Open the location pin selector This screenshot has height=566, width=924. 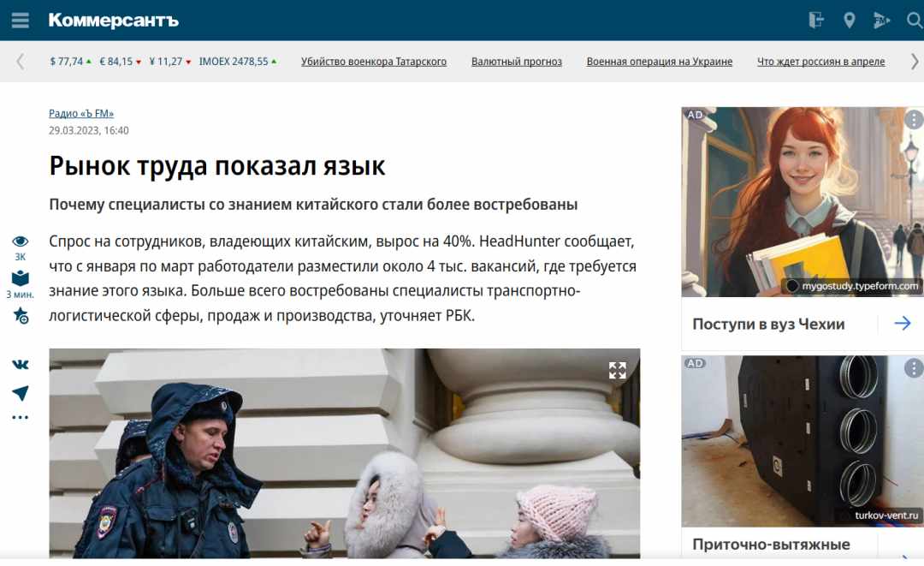[850, 21]
